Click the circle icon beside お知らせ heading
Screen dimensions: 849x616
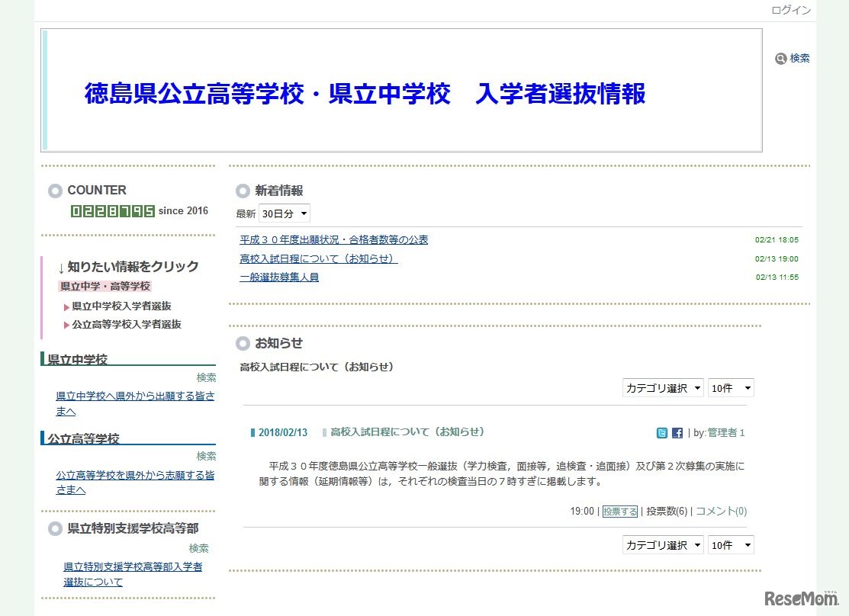(243, 343)
